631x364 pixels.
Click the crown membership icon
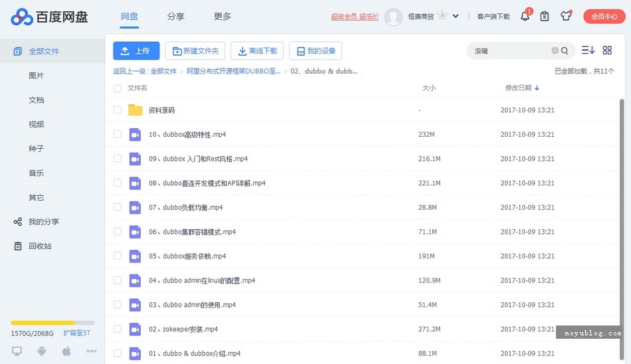(x=442, y=15)
